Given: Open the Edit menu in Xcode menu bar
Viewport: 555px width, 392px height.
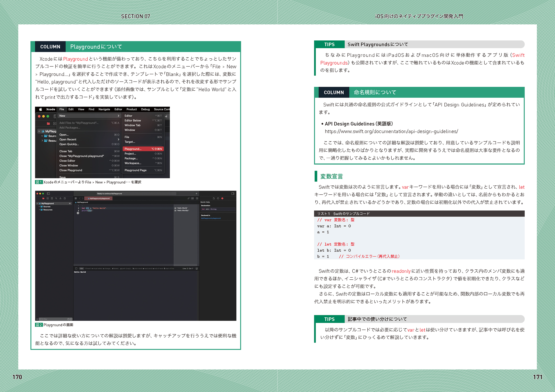Looking at the screenshot, I should 71,109.
